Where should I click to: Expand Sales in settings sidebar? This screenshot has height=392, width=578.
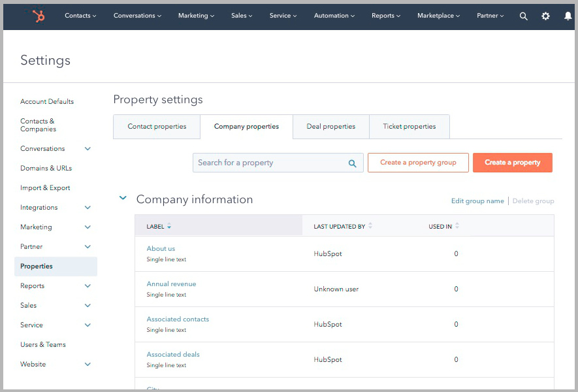point(88,305)
